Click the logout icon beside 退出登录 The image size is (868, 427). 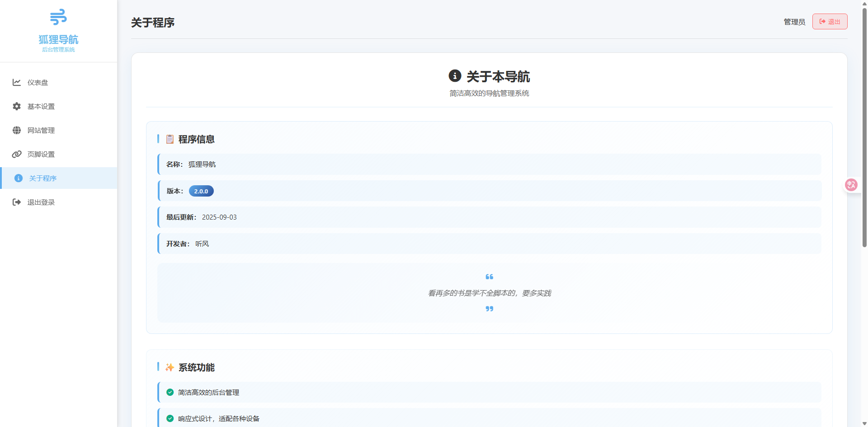click(17, 202)
